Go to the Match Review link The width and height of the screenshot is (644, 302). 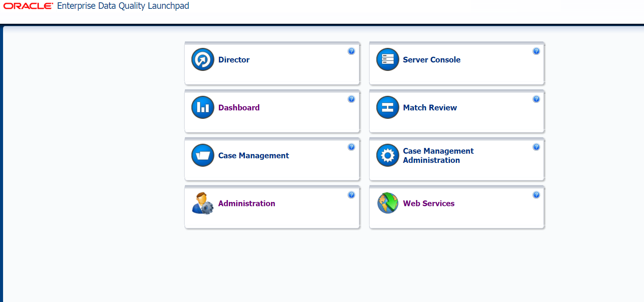tap(430, 108)
